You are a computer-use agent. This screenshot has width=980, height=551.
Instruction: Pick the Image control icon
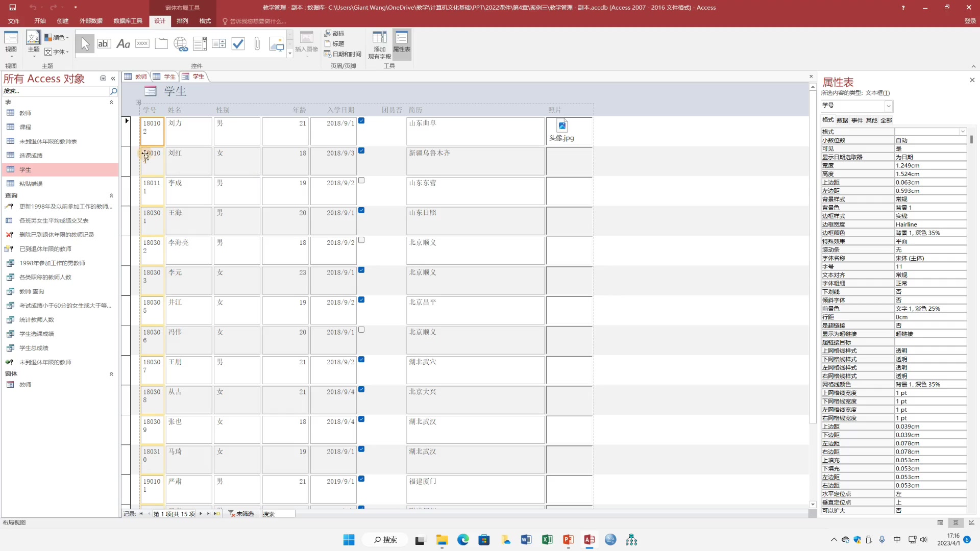[276, 44]
